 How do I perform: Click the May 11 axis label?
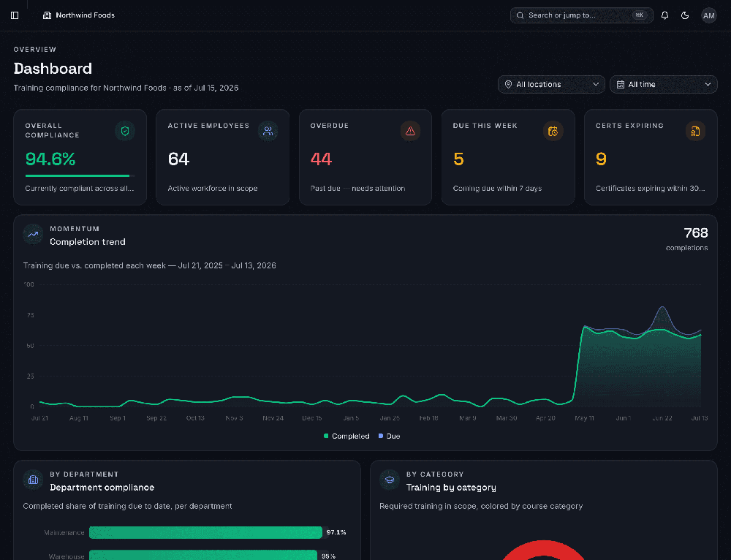584,418
